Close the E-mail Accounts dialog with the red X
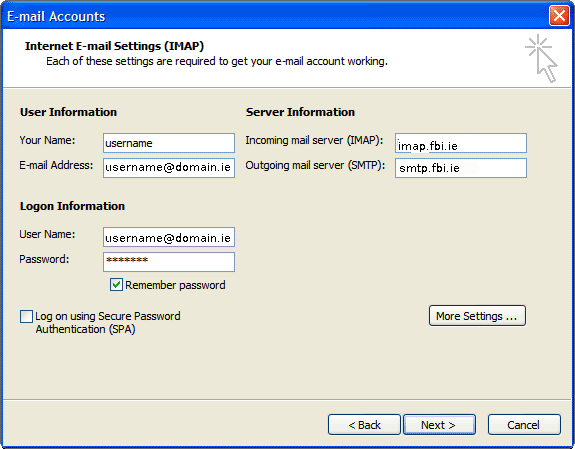 point(559,16)
